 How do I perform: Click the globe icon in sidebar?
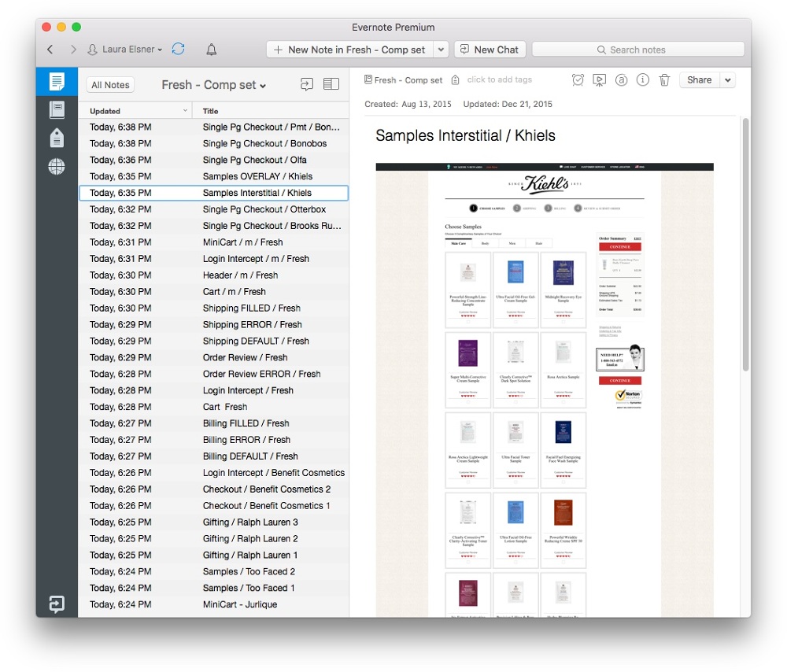tap(57, 167)
